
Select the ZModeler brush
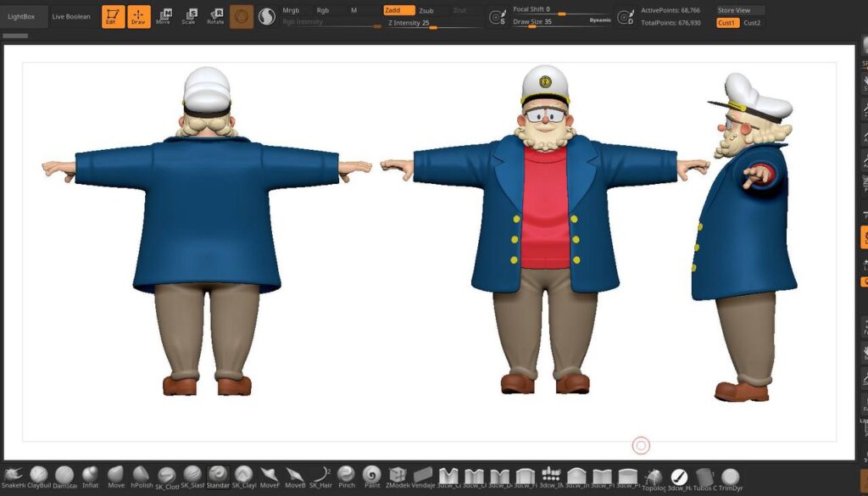[398, 476]
